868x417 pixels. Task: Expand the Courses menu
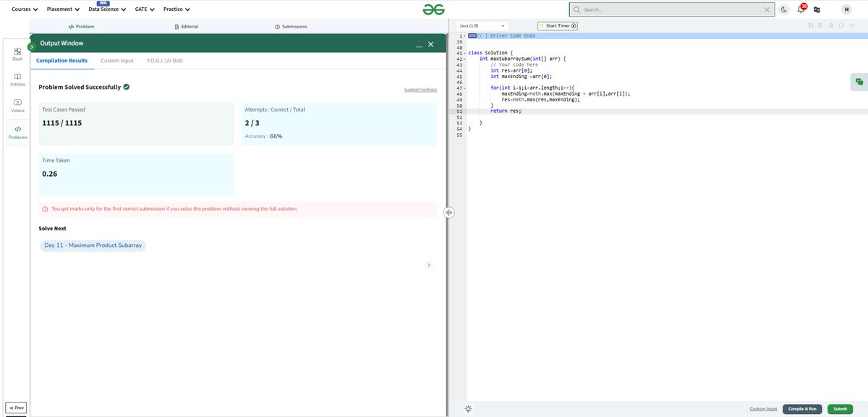point(25,9)
